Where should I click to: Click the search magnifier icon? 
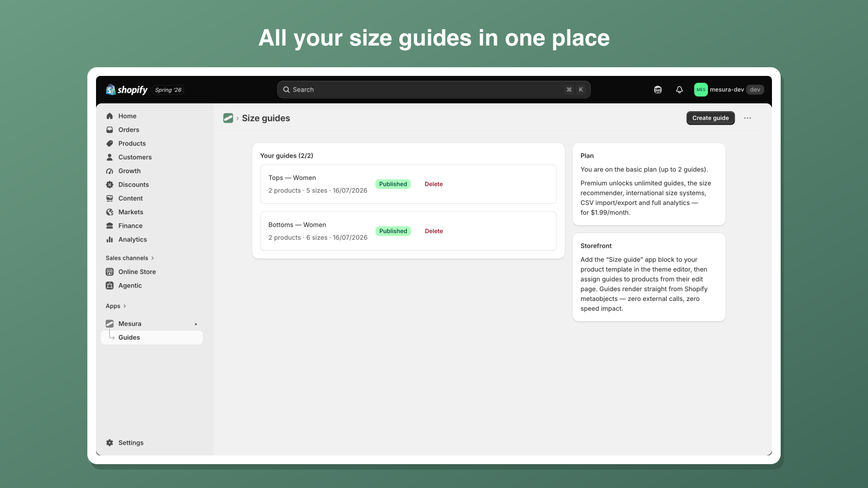pyautogui.click(x=286, y=90)
